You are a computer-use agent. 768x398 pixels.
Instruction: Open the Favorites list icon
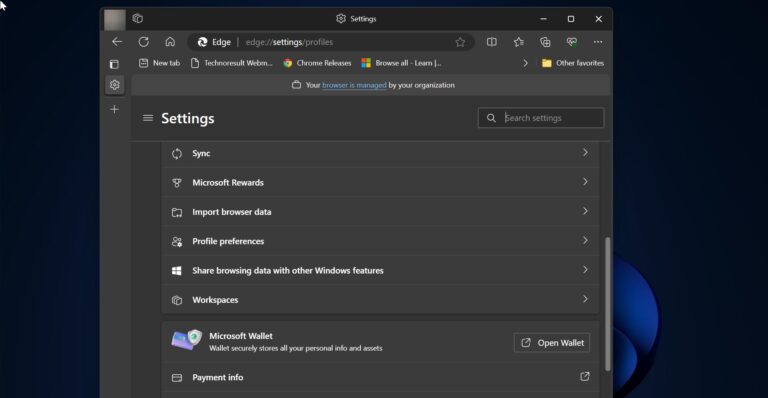pos(519,42)
